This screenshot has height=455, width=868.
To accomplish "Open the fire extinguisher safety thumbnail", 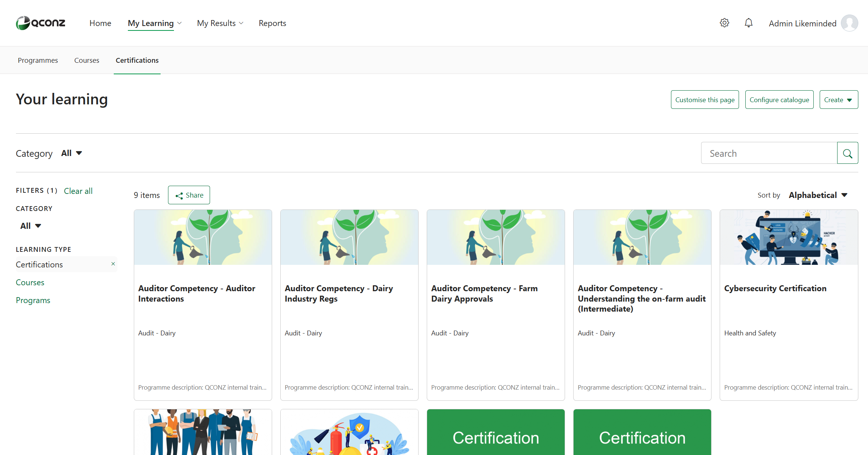I will click(349, 432).
